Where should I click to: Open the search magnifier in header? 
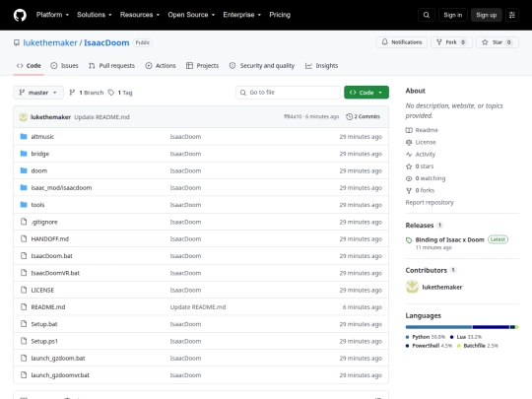(x=427, y=15)
